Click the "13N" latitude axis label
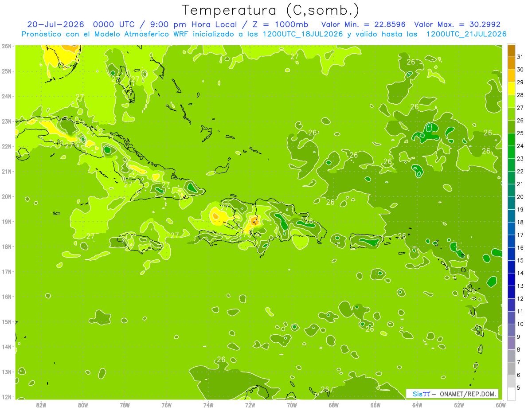This screenshot has width=532, height=411. pyautogui.click(x=6, y=372)
